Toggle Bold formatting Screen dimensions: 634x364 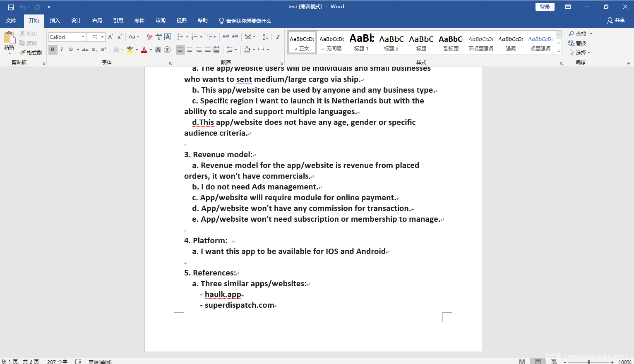pos(53,50)
